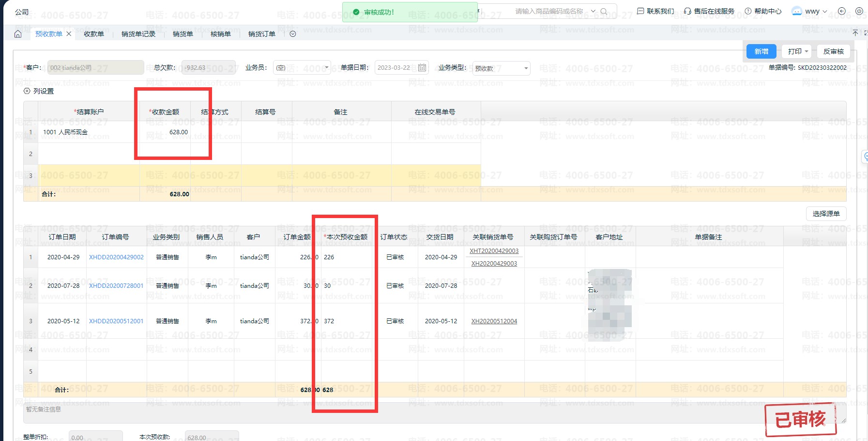Open order link XHDD20200429002
868x441 pixels.
pyautogui.click(x=116, y=257)
